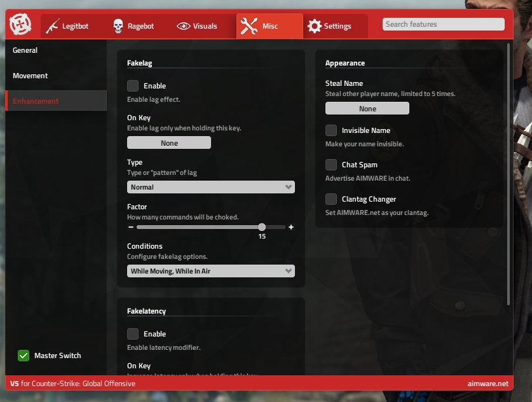This screenshot has height=402, width=532.
Task: Click the skull icon for Ragebot
Action: tap(118, 26)
